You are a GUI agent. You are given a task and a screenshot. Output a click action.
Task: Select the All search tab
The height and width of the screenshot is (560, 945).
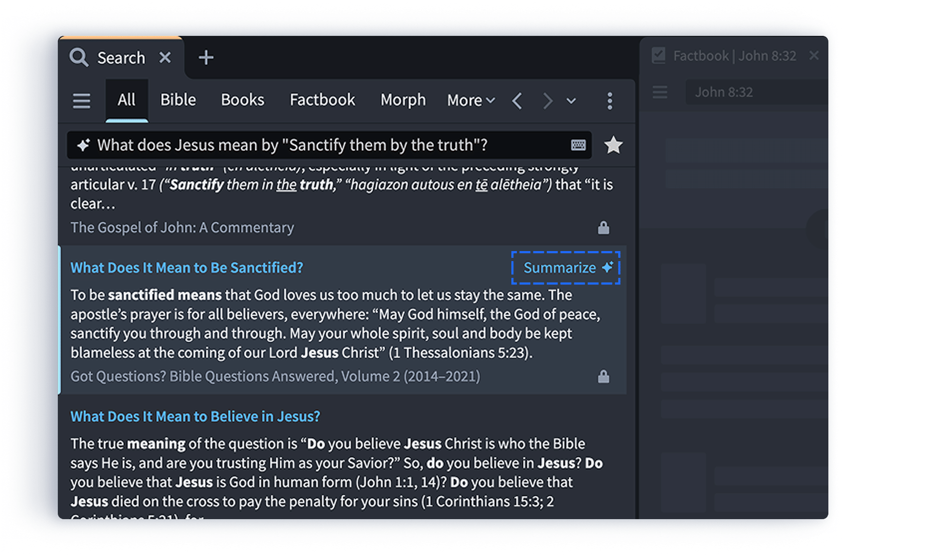127,100
